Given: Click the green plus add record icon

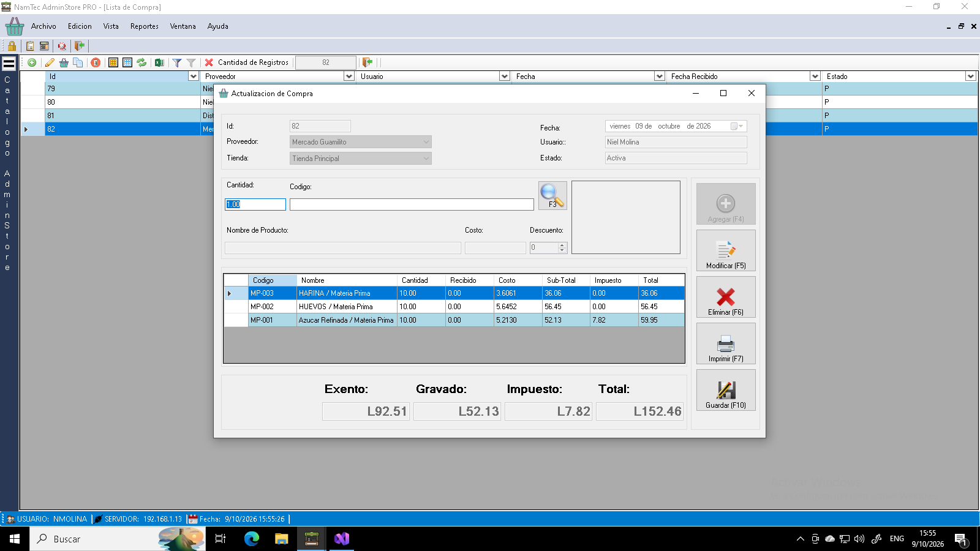Looking at the screenshot, I should click(32, 62).
